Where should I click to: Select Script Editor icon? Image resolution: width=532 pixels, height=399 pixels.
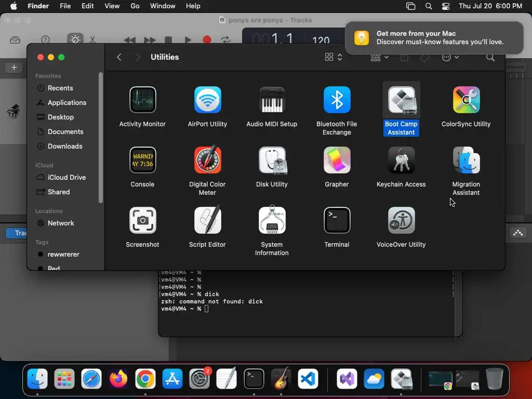pos(207,220)
